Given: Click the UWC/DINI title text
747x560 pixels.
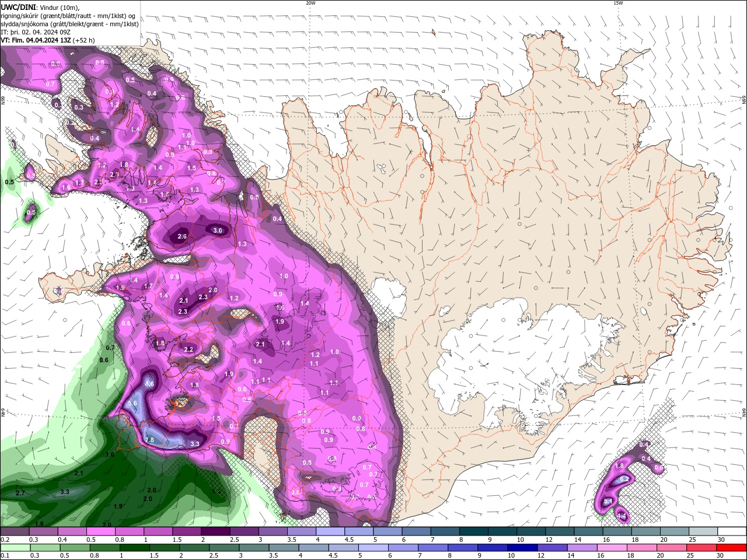Looking at the screenshot, I should (17, 6).
